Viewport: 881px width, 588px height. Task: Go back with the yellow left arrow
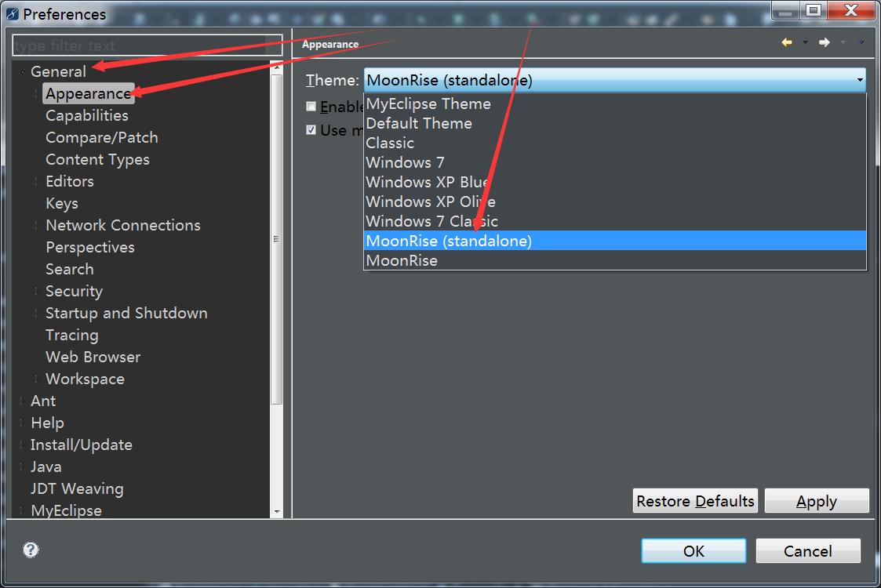point(787,42)
